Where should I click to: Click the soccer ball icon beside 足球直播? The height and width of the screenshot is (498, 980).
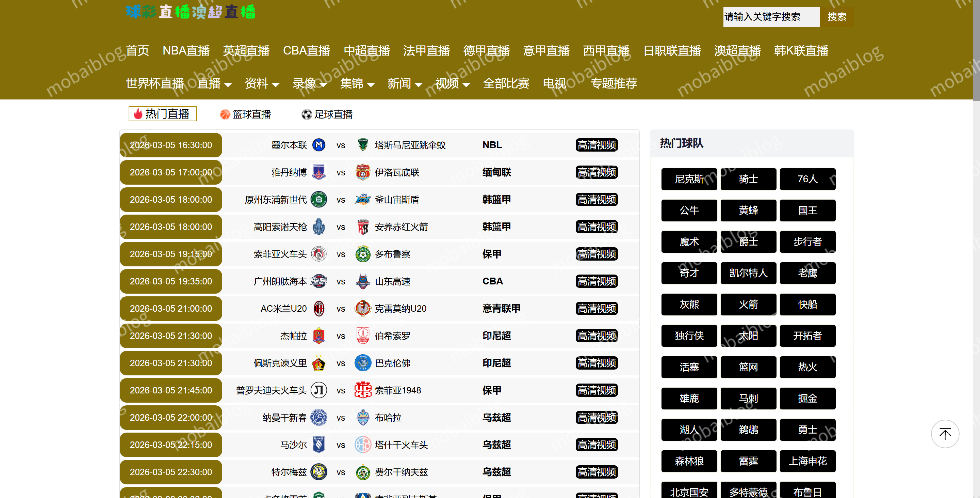point(306,114)
